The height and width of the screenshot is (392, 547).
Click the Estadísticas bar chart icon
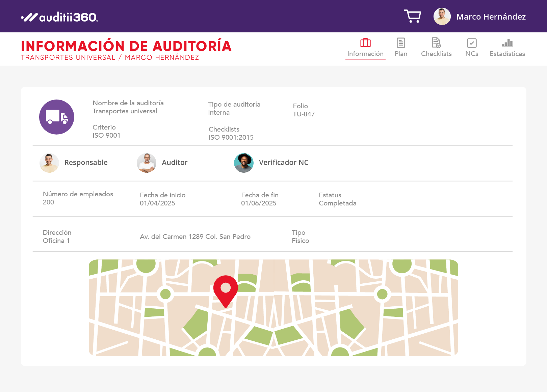click(507, 43)
